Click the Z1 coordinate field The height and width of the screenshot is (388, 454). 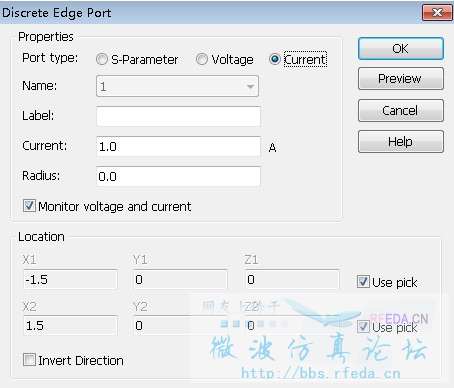pyautogui.click(x=292, y=279)
